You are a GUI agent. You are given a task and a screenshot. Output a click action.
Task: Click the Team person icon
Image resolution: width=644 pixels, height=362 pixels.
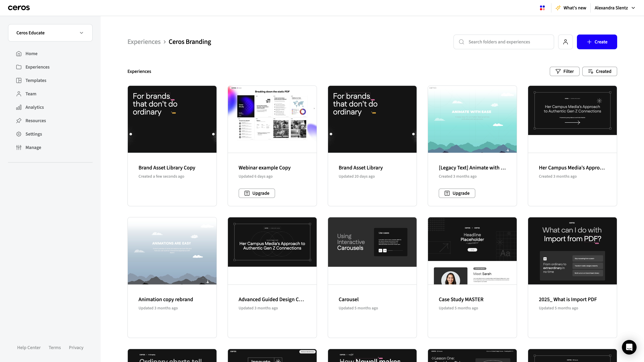(19, 94)
